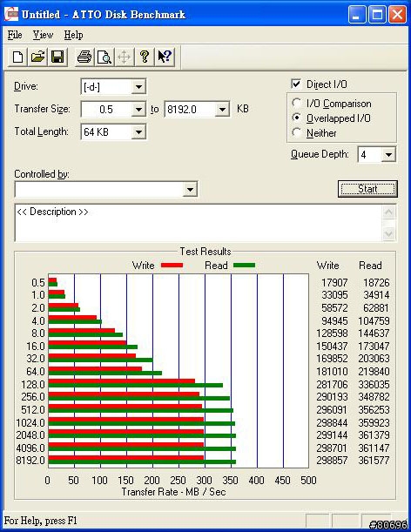Select the Neither radio button

point(297,132)
